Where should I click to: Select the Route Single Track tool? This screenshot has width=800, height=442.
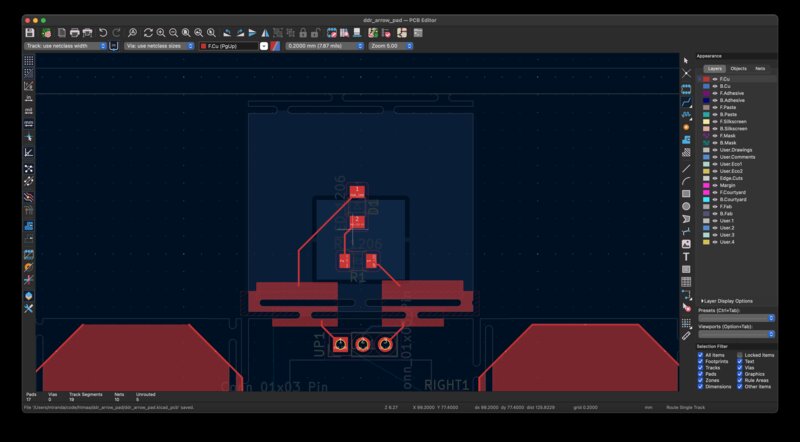[x=686, y=102]
